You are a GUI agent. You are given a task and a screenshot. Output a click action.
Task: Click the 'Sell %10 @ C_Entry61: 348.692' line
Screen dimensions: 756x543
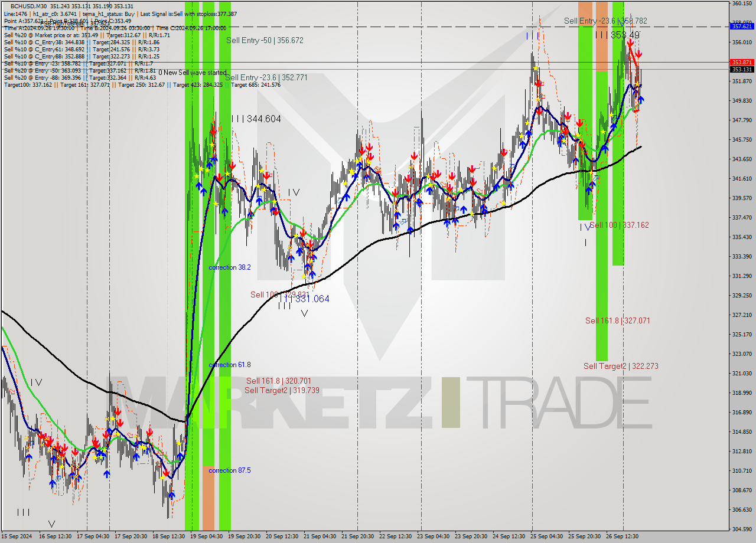(x=82, y=49)
